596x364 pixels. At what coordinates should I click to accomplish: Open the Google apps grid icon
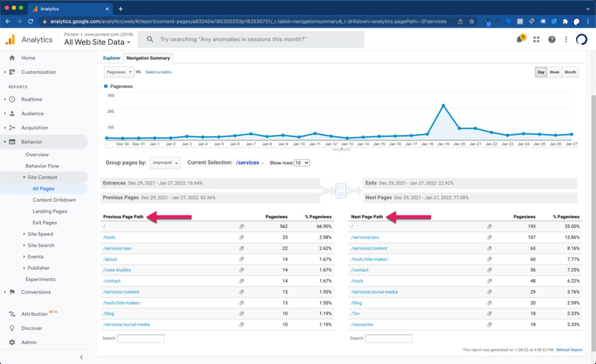536,40
